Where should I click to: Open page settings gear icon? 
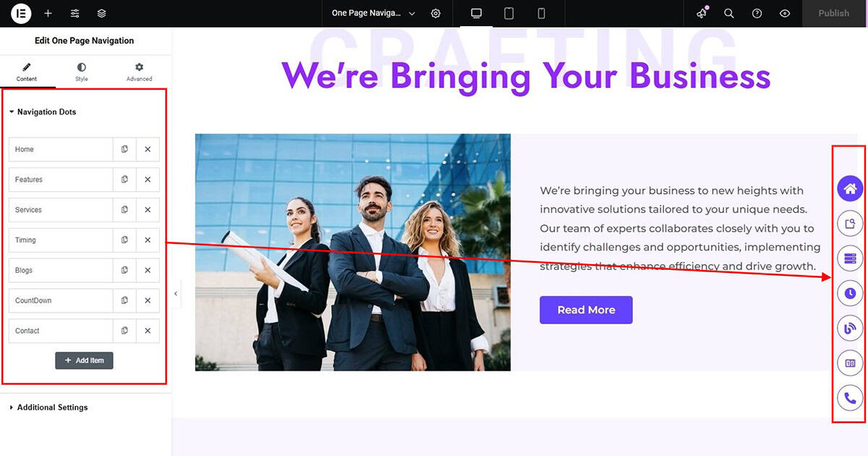pyautogui.click(x=435, y=13)
